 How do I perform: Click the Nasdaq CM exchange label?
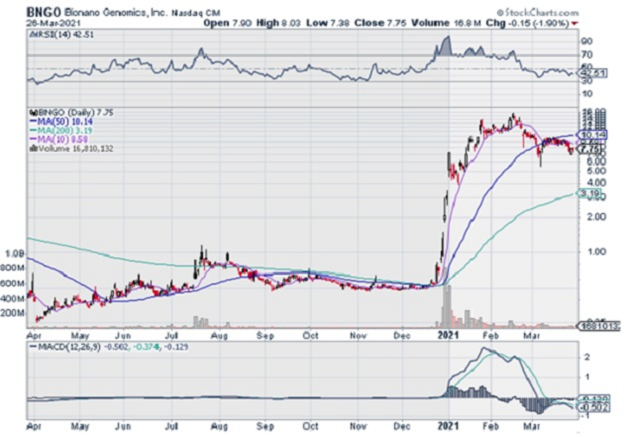195,13
